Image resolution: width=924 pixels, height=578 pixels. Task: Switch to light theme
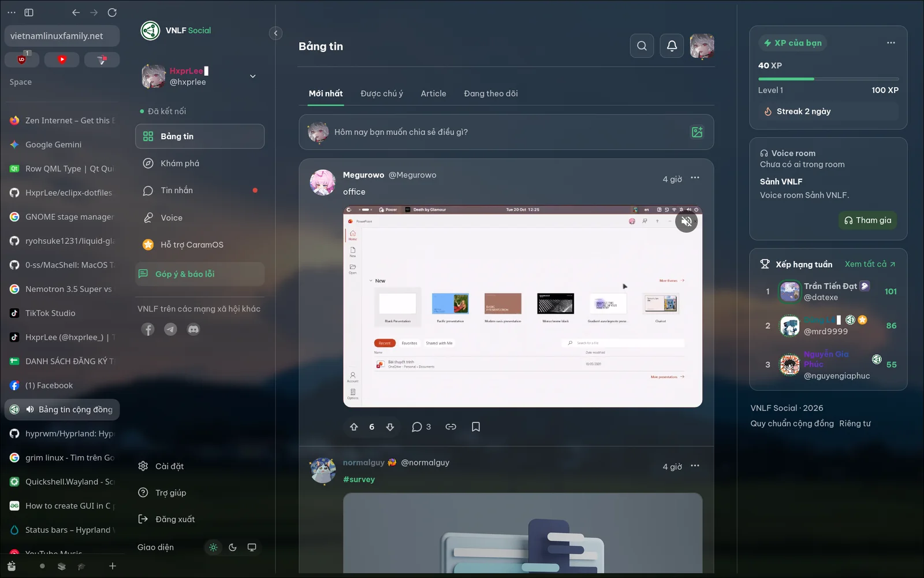pos(213,547)
